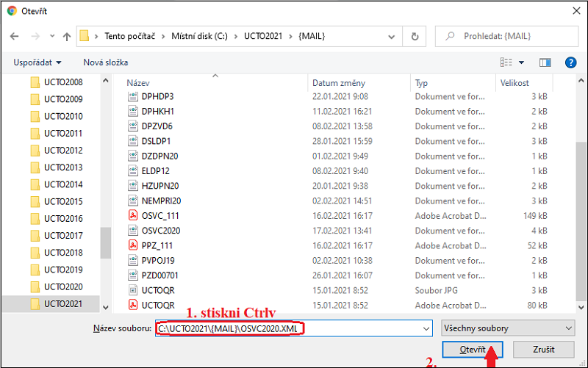Screen dimensions: 588x368
Task: Open the help question mark icon
Action: [x=569, y=62]
